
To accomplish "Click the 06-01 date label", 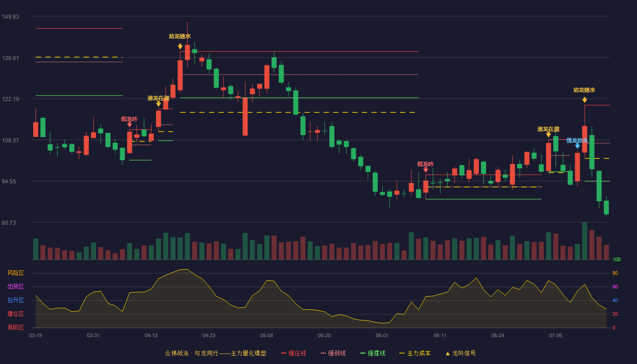I will click(382, 336).
